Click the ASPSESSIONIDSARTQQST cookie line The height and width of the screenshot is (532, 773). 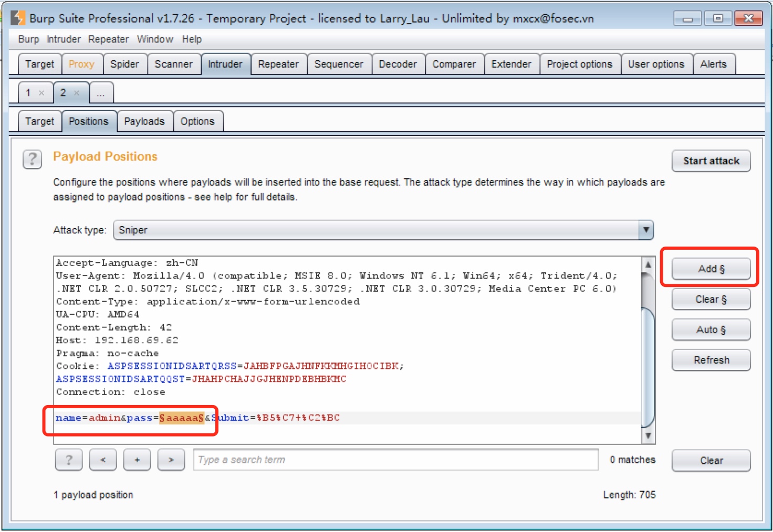(x=201, y=379)
